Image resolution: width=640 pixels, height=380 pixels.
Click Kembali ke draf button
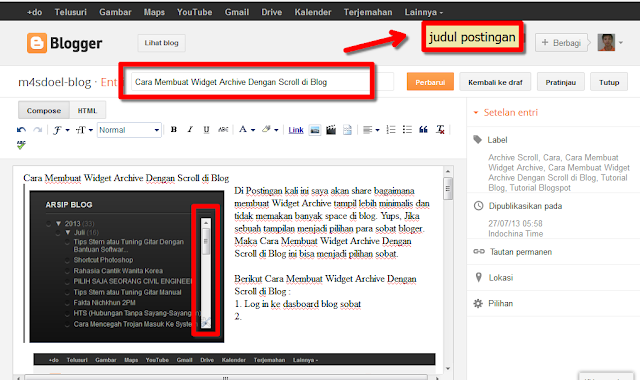coord(495,82)
